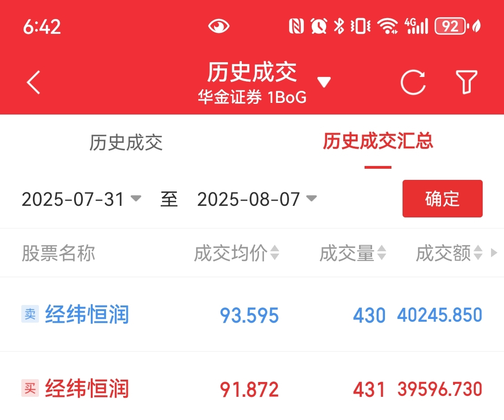The width and height of the screenshot is (504, 420).
Task: Expand the account selector triangle dropdown
Action: coord(324,82)
